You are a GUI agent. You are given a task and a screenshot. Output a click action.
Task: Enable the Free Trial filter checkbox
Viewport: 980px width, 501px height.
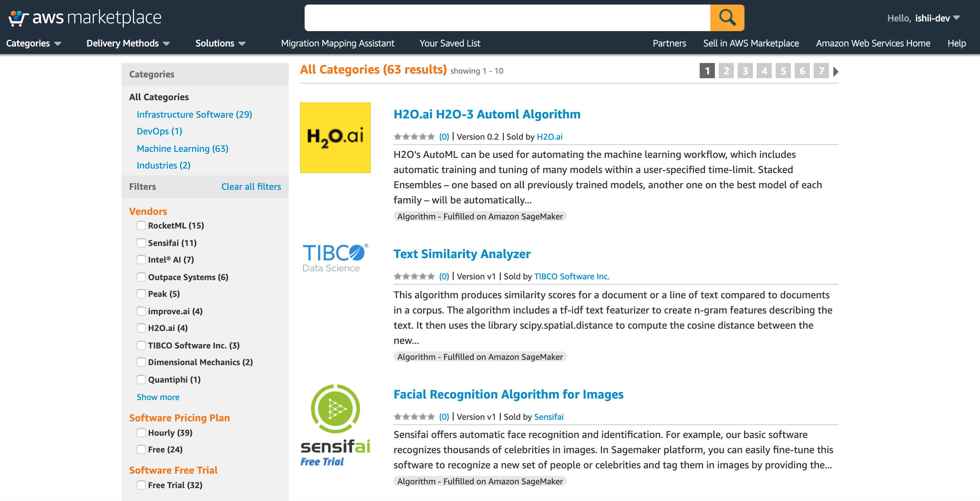point(141,485)
